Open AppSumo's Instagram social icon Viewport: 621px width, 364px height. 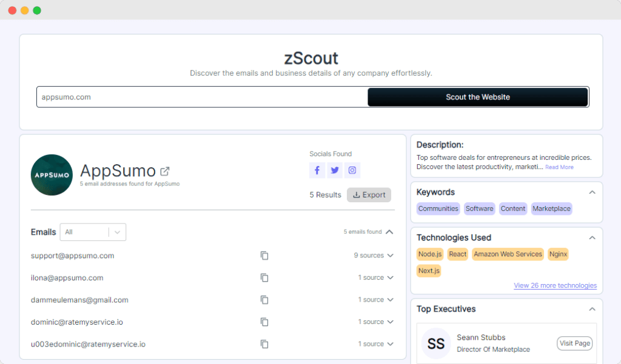pyautogui.click(x=352, y=170)
